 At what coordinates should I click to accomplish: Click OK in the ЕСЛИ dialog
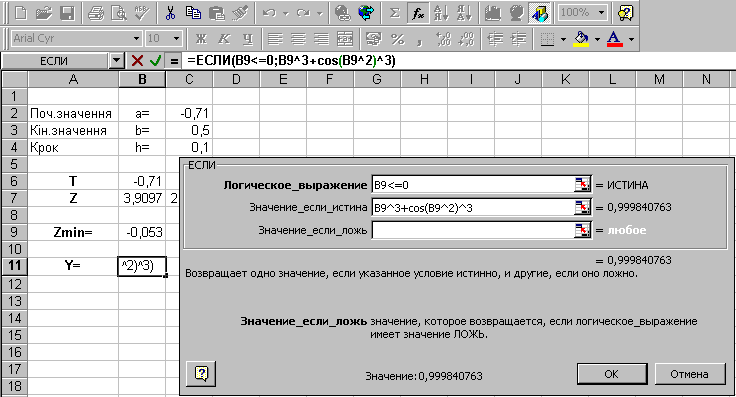[x=612, y=374]
